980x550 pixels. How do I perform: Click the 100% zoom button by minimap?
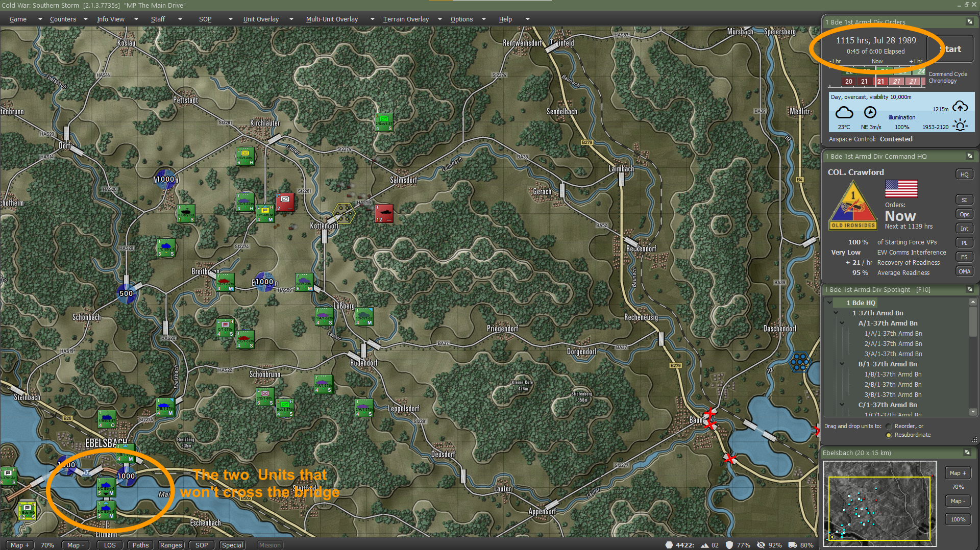click(958, 519)
